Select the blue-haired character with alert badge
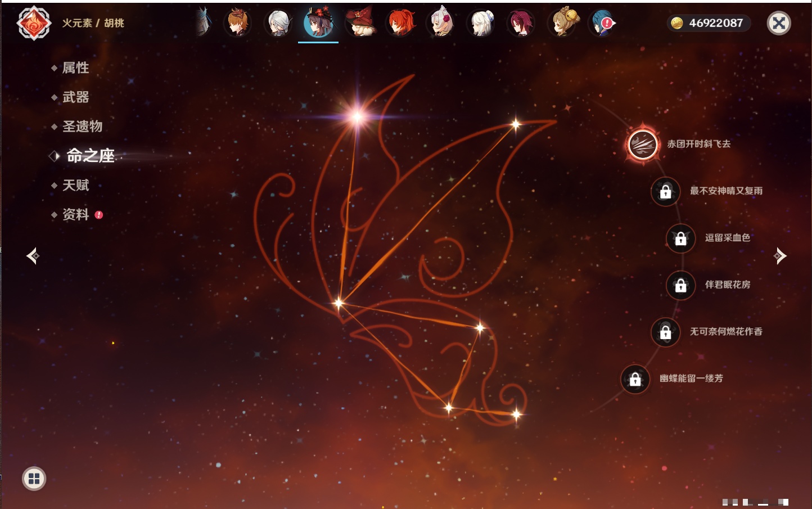812x509 pixels. [x=602, y=23]
